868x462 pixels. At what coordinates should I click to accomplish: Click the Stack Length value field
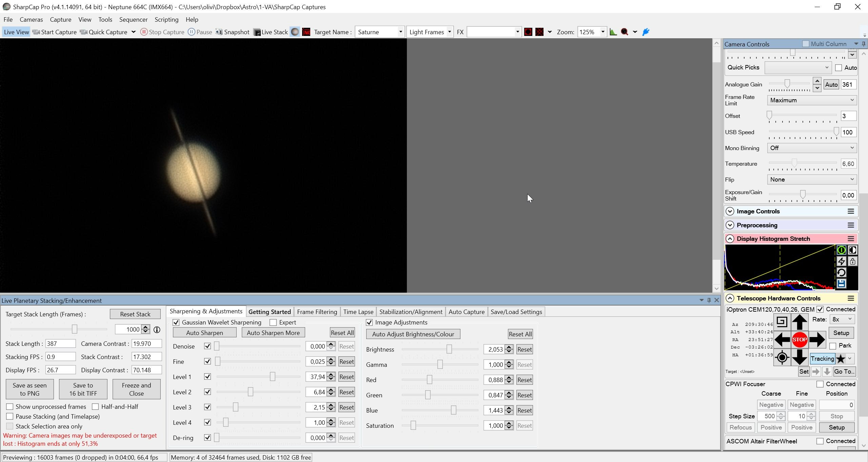coord(60,343)
